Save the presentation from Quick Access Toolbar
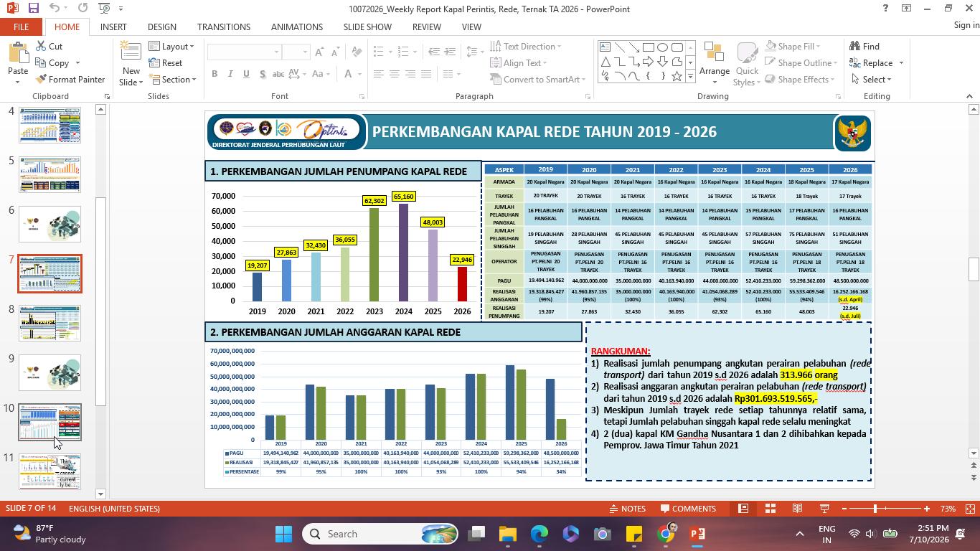Image resolution: width=980 pixels, height=551 pixels. (x=33, y=9)
